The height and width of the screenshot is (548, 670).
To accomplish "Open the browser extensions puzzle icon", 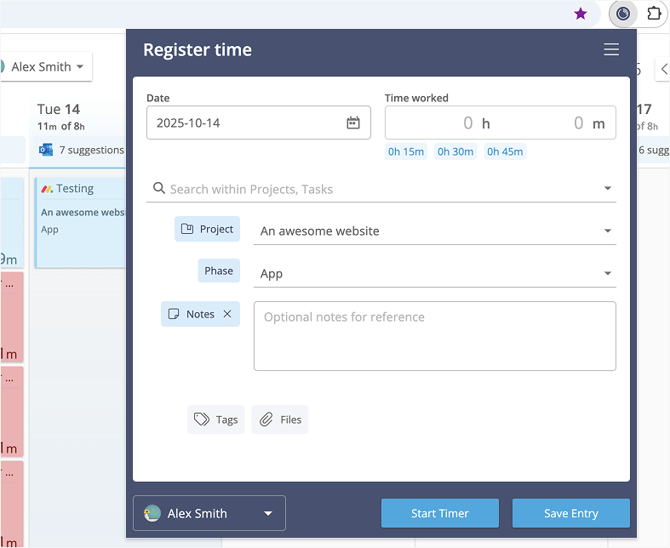I will (656, 14).
